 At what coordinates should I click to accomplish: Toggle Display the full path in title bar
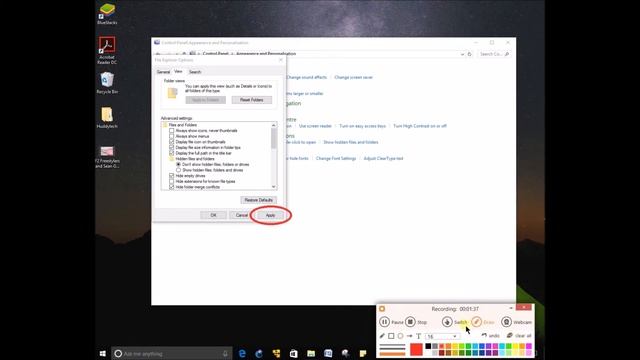(171, 153)
